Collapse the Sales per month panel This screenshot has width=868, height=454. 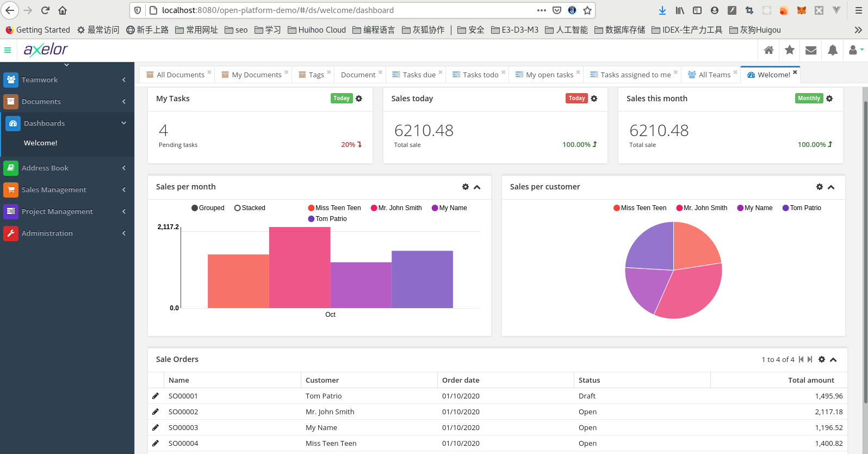click(x=477, y=187)
